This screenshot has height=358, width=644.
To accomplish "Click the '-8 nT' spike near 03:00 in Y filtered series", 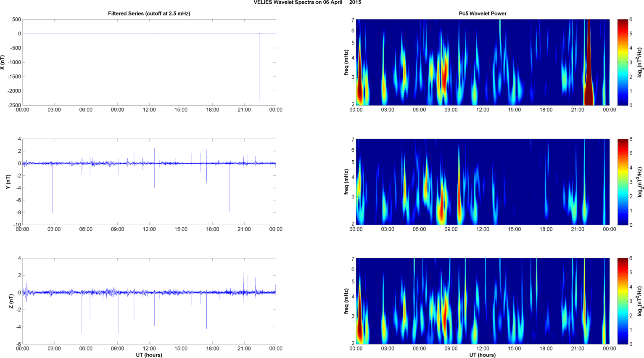I will (x=52, y=188).
